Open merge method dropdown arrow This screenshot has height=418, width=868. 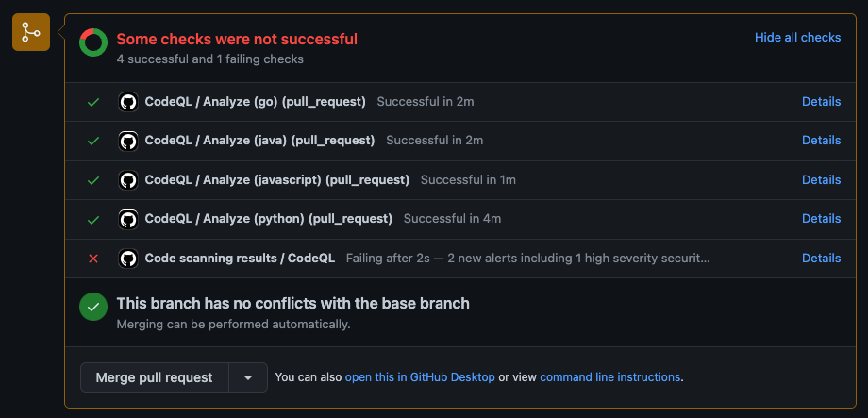(248, 377)
